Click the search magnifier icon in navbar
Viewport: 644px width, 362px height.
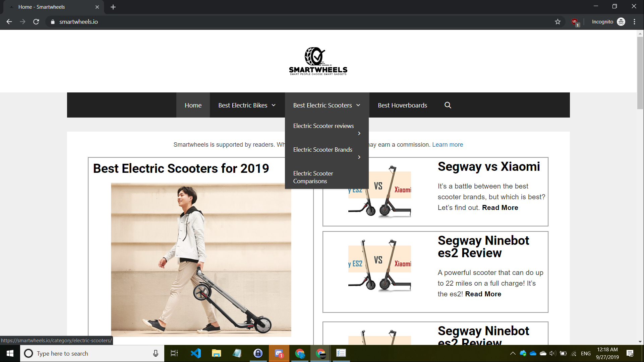pos(448,105)
